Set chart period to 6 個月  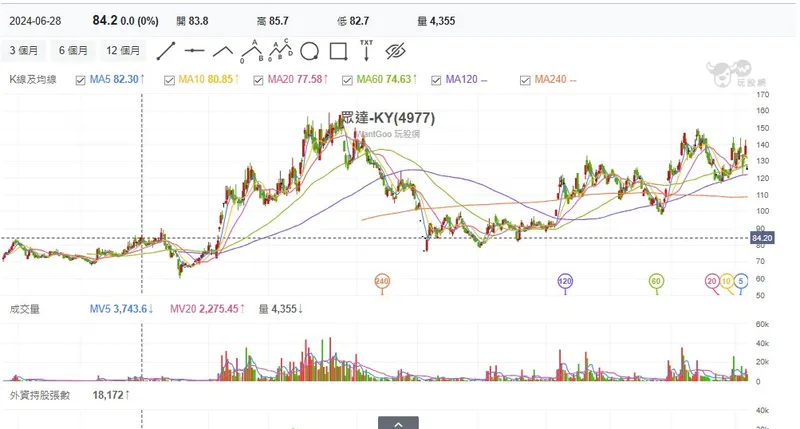click(x=74, y=50)
